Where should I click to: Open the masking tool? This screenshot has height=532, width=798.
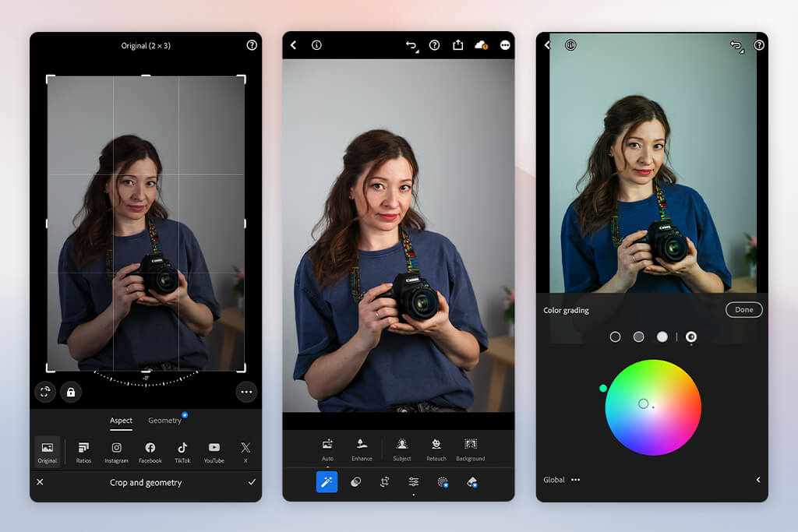point(443,481)
